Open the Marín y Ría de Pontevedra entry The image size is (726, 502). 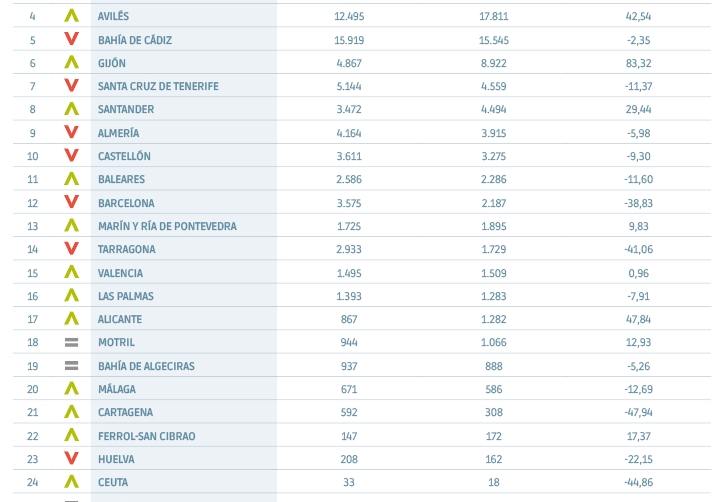(167, 226)
